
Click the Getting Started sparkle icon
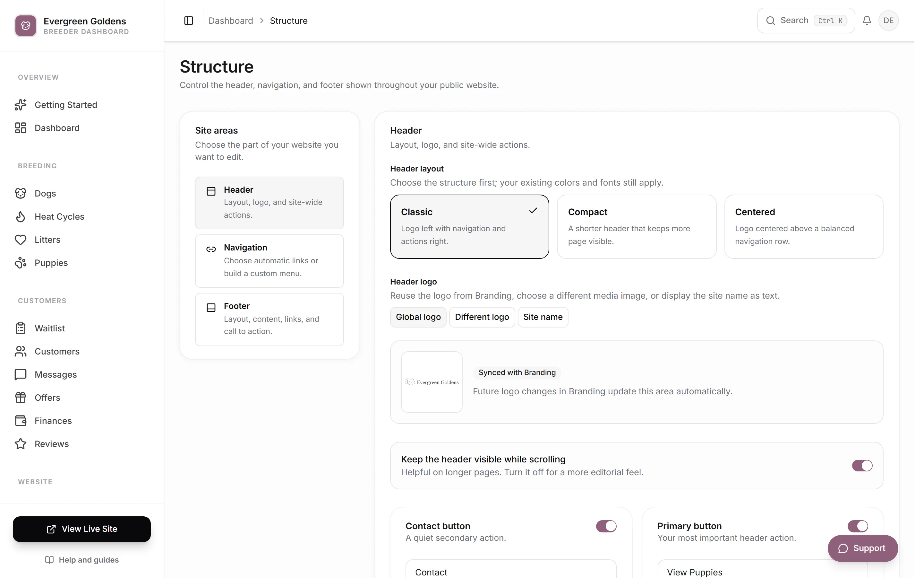[21, 105]
